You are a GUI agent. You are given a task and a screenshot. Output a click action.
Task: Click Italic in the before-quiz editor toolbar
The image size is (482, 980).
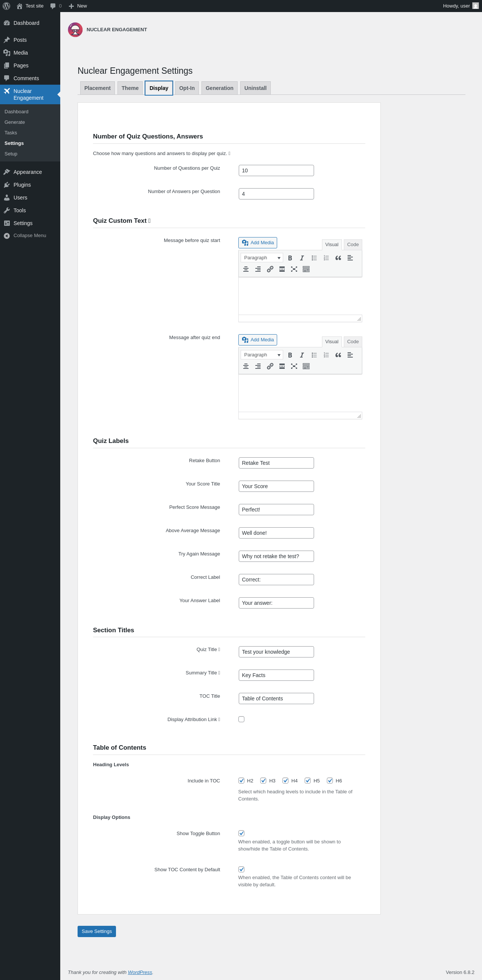pyautogui.click(x=302, y=258)
